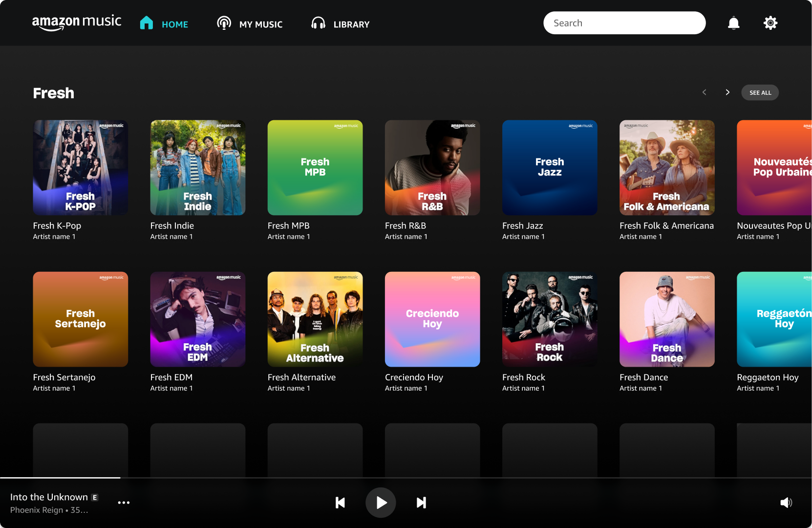Go to the Home tab
Image resolution: width=812 pixels, height=528 pixels.
tap(164, 24)
